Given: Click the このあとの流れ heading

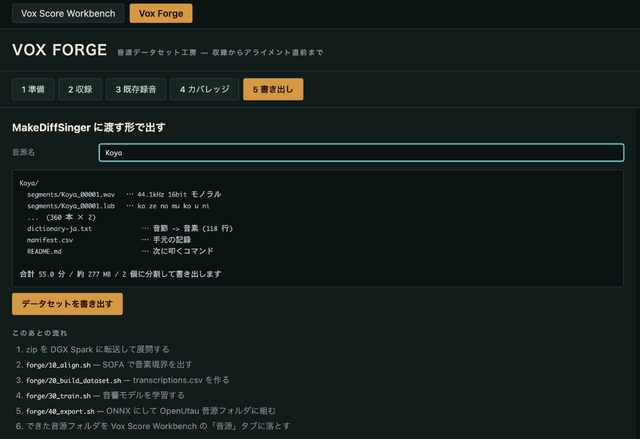Looking at the screenshot, I should [x=40, y=333].
